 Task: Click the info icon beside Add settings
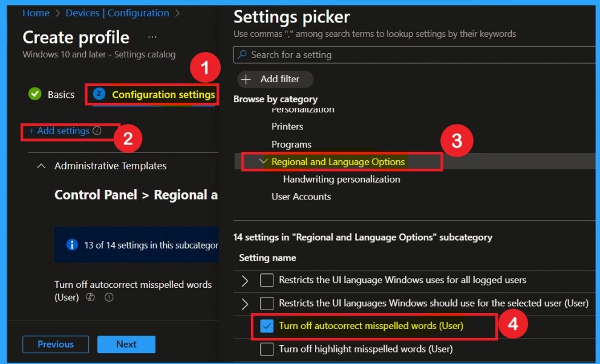coord(97,131)
